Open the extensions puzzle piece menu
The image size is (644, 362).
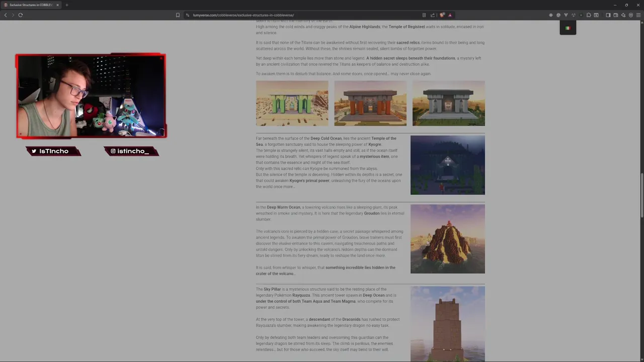tap(589, 15)
